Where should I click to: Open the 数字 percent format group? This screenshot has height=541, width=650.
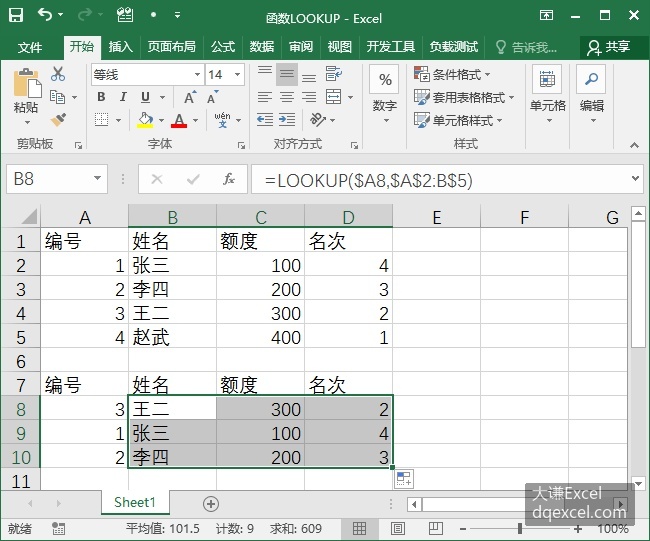click(385, 95)
